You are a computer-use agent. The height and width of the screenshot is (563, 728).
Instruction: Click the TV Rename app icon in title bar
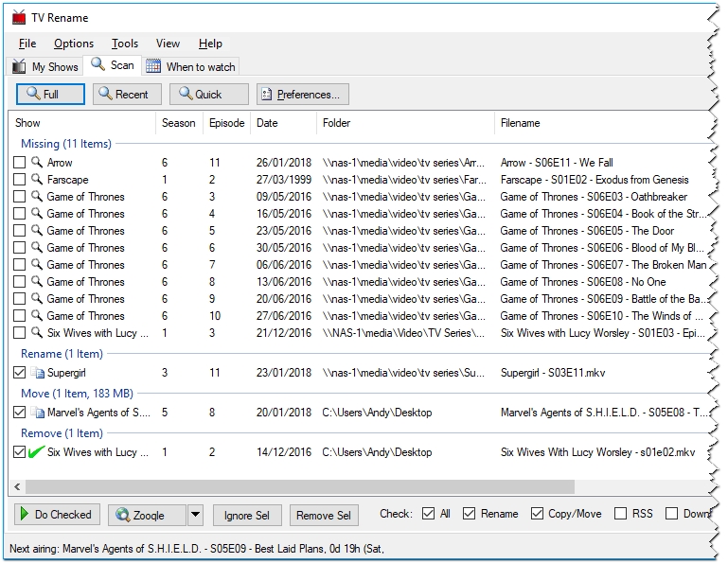(x=19, y=16)
